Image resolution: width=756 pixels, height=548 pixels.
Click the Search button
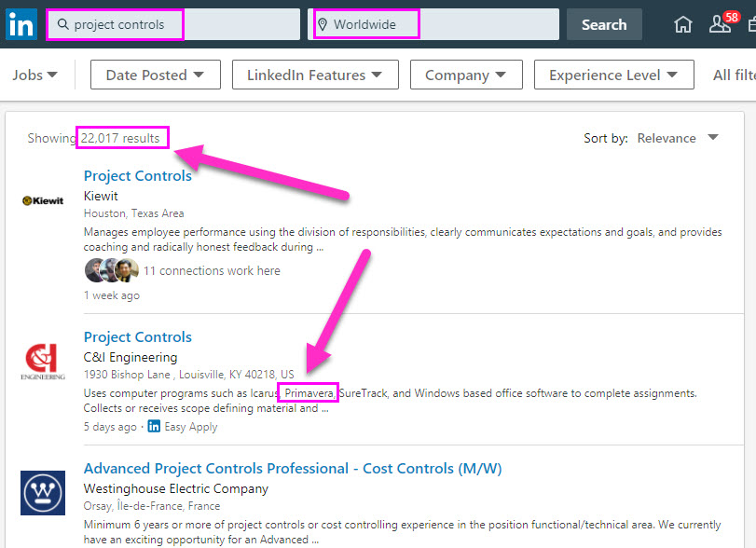click(604, 24)
